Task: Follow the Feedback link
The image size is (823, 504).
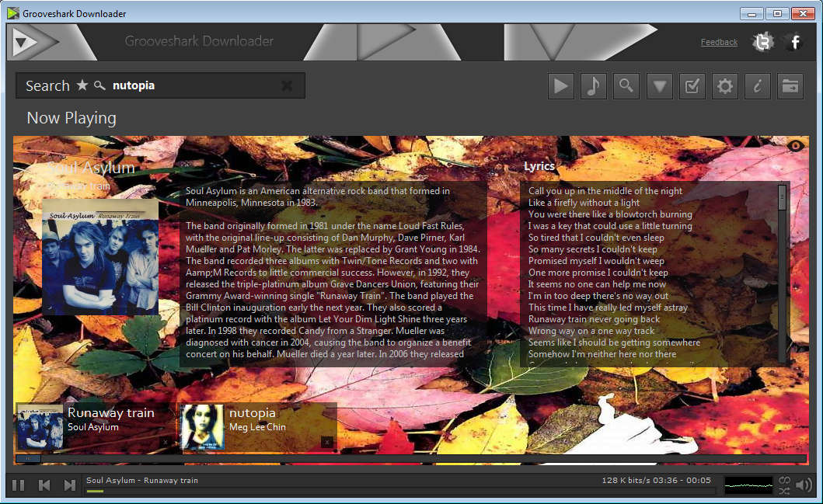Action: pos(719,42)
